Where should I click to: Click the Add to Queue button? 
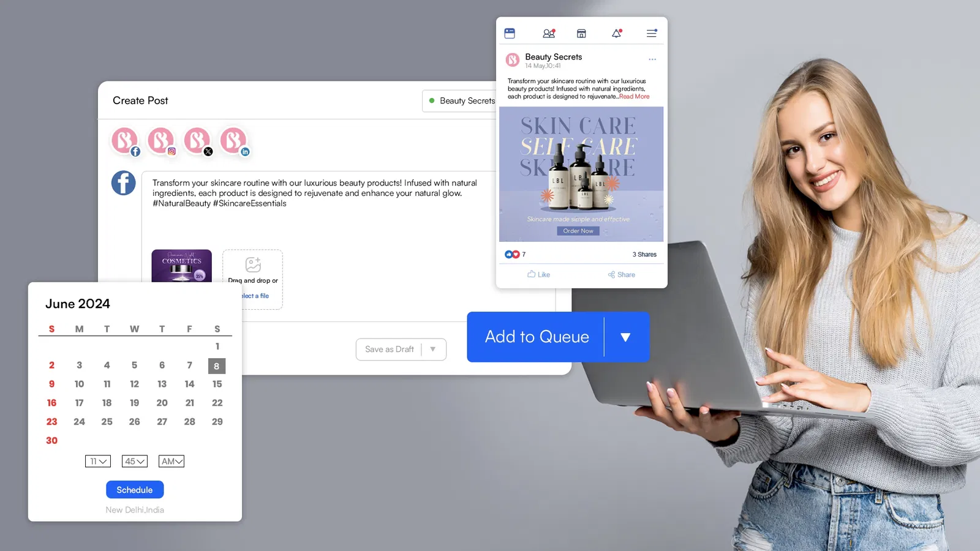(x=537, y=337)
